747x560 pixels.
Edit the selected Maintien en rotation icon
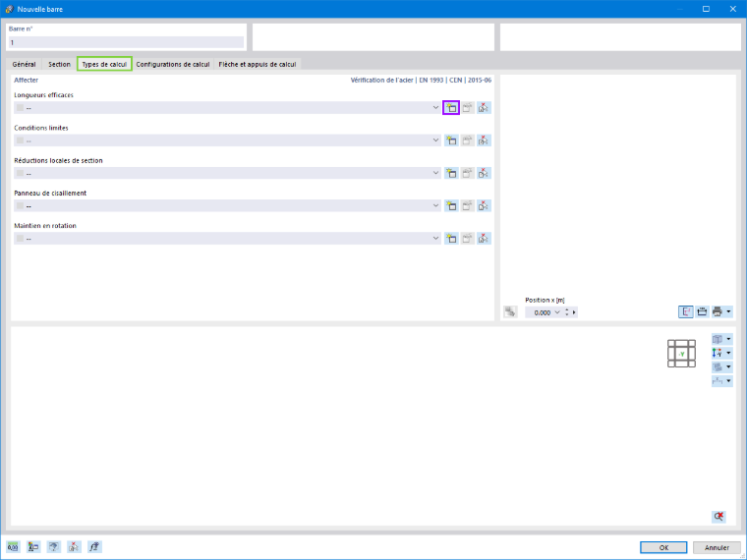click(x=467, y=239)
